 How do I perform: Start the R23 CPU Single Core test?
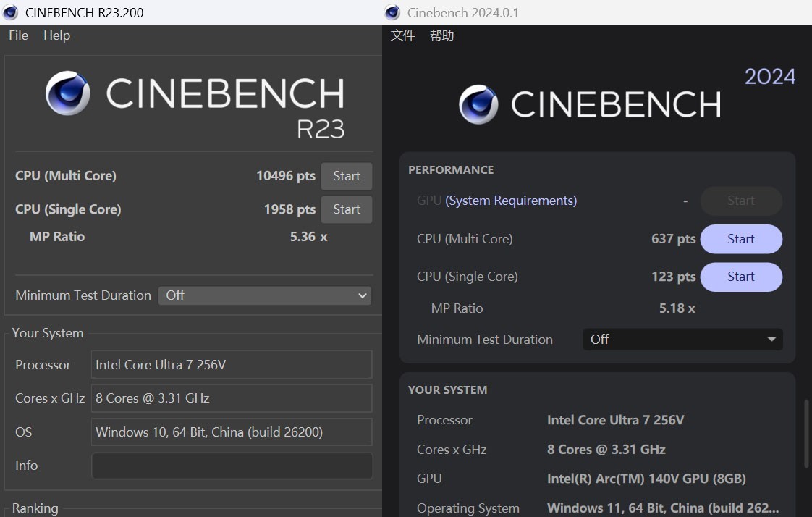[x=346, y=209]
